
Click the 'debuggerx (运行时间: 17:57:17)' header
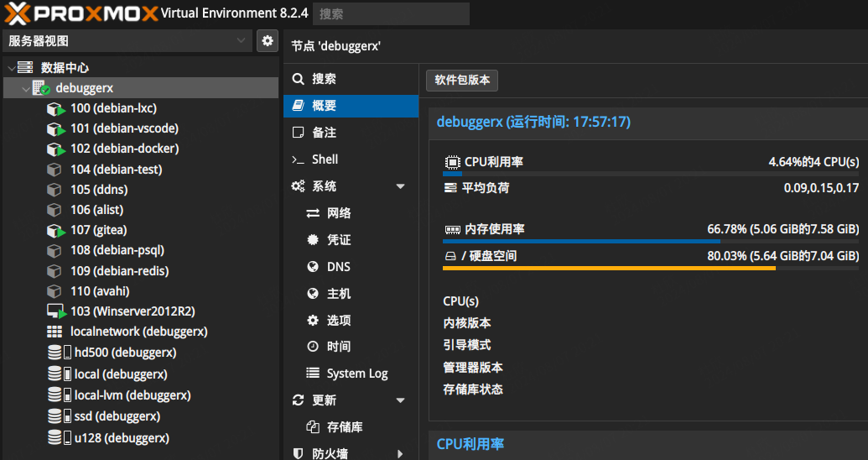tap(533, 122)
